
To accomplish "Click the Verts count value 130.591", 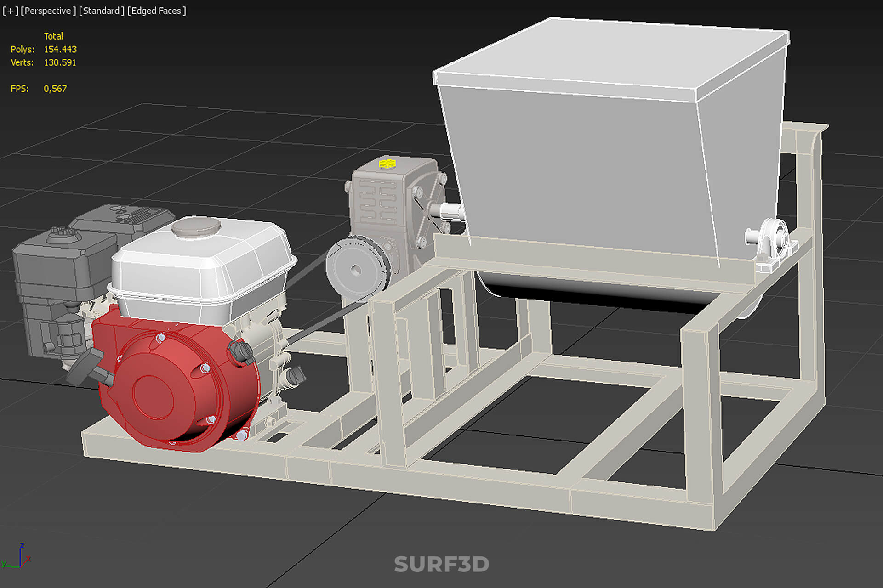I will pyautogui.click(x=60, y=62).
